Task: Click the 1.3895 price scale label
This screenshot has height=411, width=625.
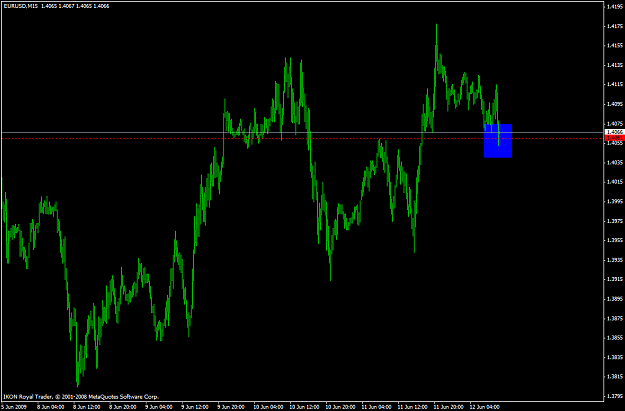Action: point(615,299)
